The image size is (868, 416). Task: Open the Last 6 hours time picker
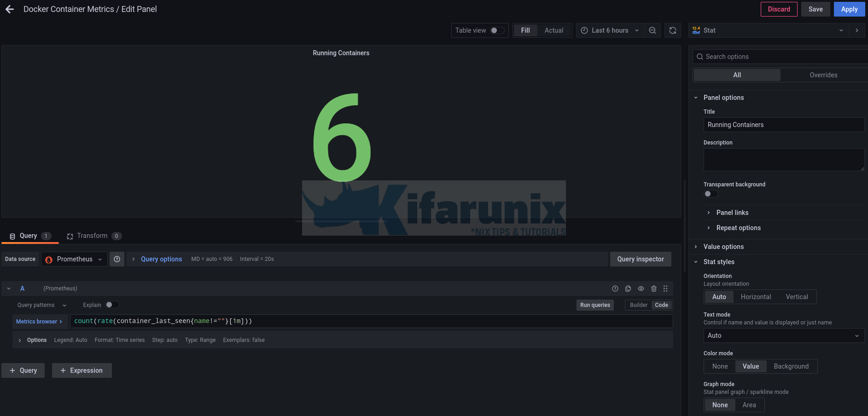(x=610, y=30)
